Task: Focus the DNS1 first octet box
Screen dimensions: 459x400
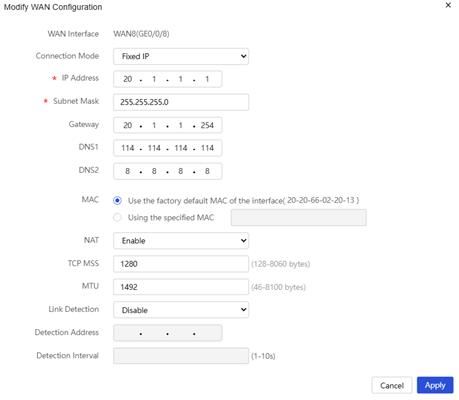Action: tap(127, 148)
